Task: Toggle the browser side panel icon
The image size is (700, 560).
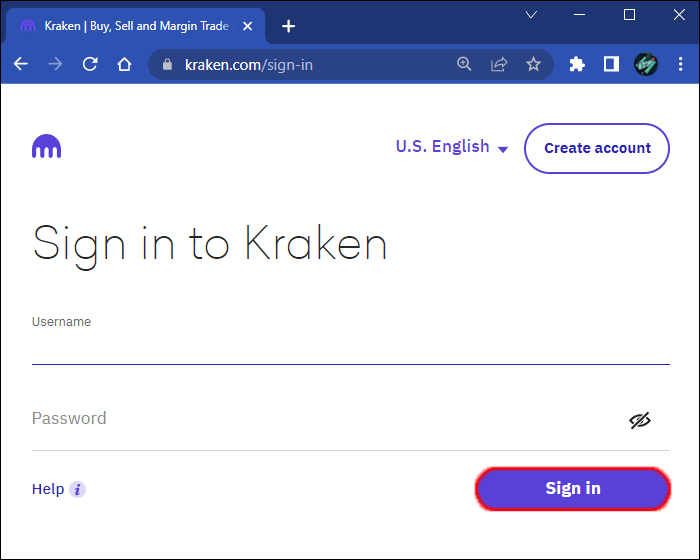Action: tap(611, 64)
